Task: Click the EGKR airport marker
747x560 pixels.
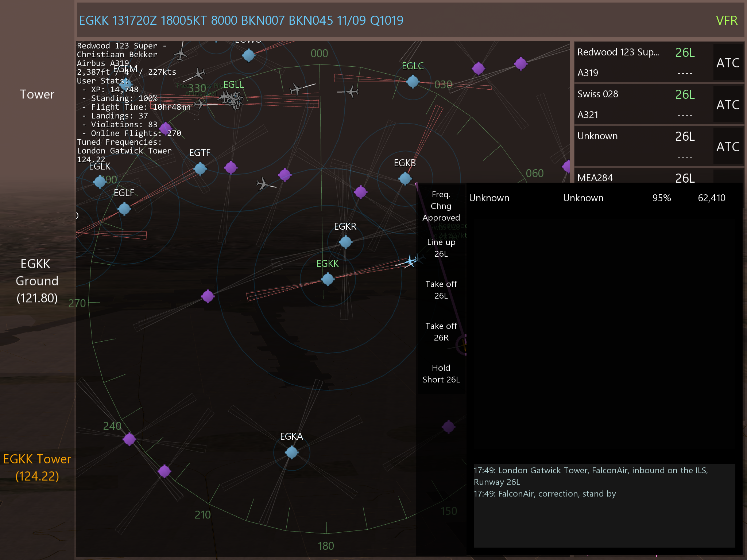Action: click(345, 242)
